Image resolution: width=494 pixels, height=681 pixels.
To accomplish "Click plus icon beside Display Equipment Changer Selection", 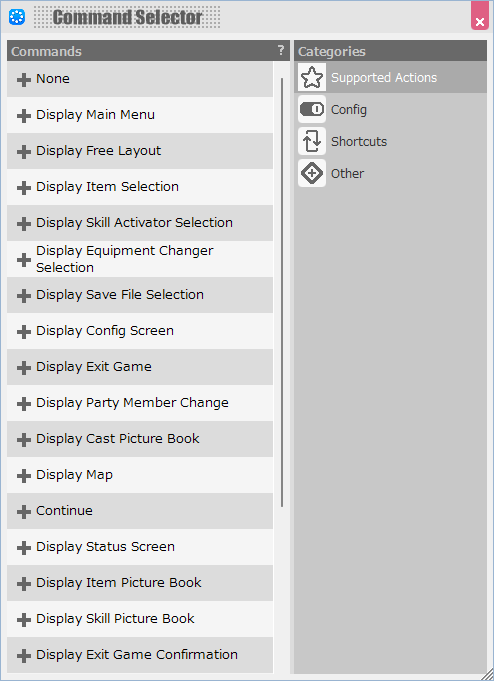I will [24, 260].
